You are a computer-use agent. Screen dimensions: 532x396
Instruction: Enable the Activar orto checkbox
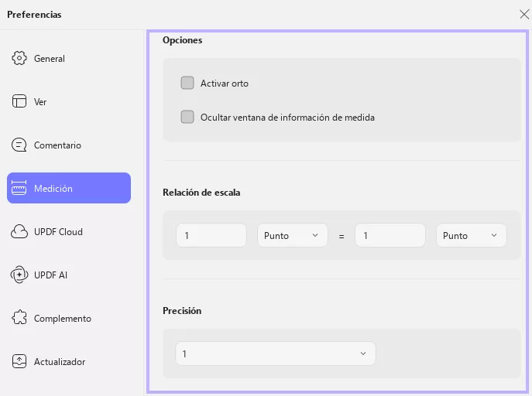pos(187,83)
